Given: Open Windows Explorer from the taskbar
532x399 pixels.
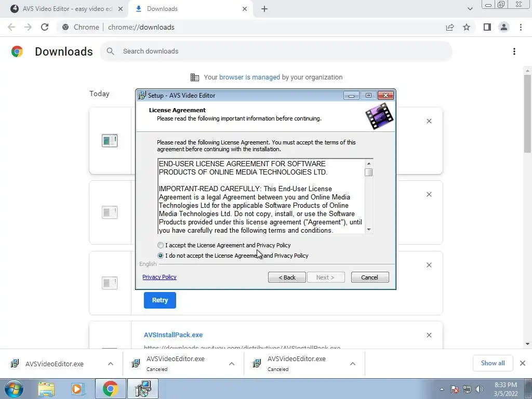Looking at the screenshot, I should coord(46,389).
